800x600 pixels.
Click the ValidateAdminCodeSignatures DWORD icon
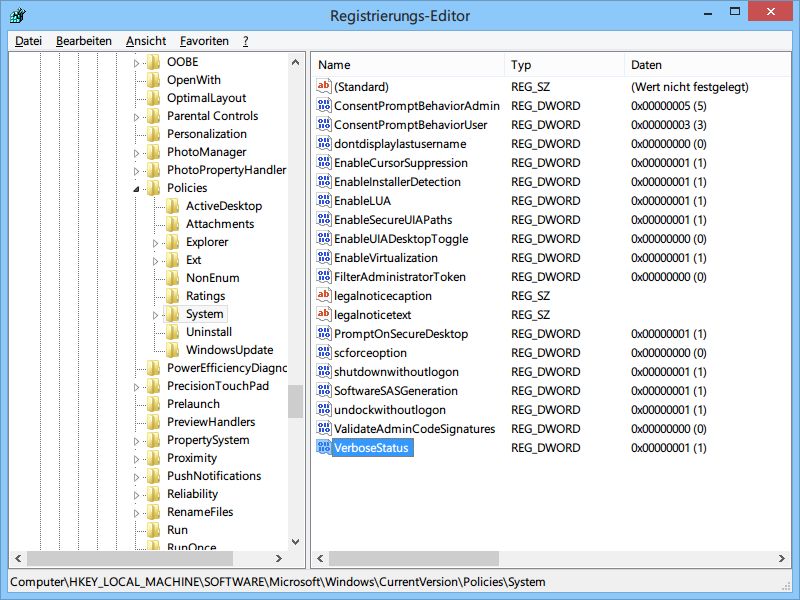click(x=323, y=428)
